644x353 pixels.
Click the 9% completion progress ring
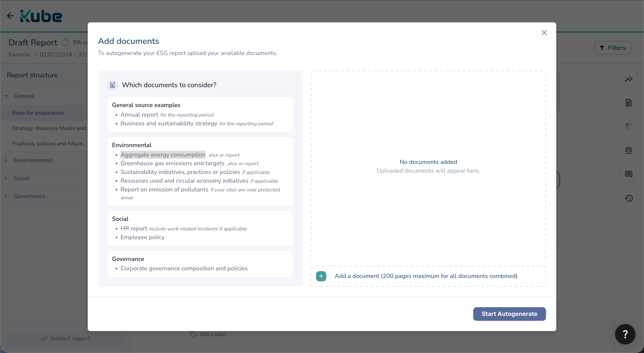[x=65, y=42]
